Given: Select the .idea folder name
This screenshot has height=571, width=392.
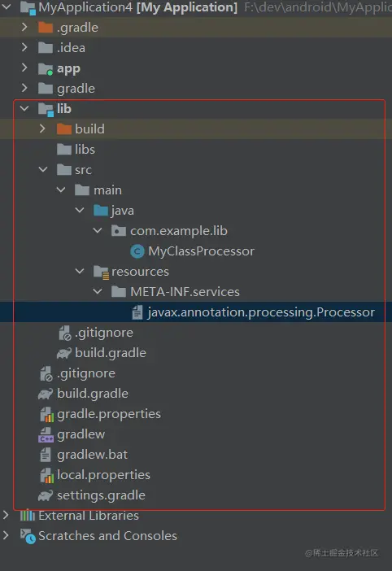Looking at the screenshot, I should [71, 48].
